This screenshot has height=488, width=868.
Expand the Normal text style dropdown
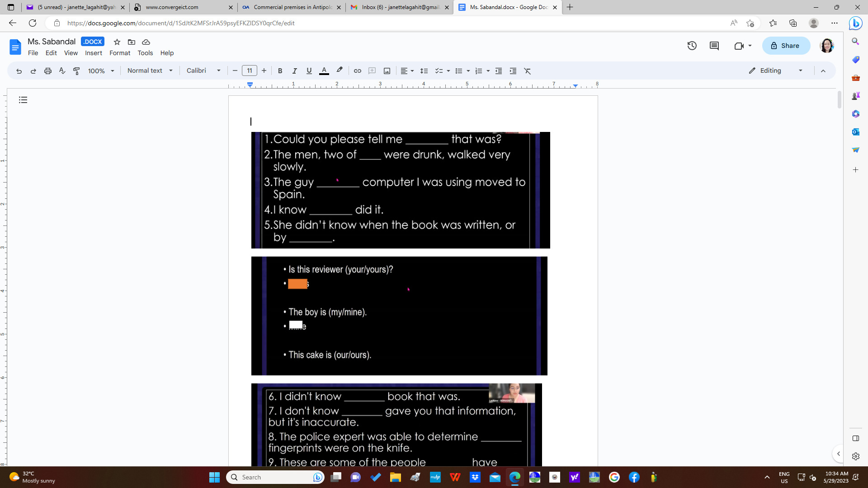point(150,70)
